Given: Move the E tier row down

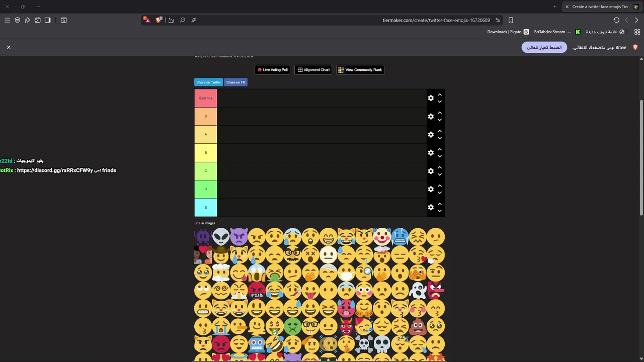Looking at the screenshot, I should [x=439, y=211].
